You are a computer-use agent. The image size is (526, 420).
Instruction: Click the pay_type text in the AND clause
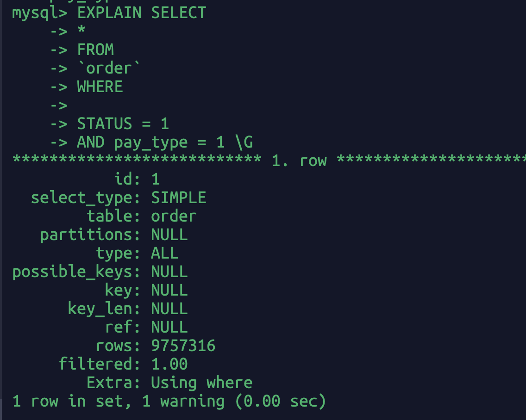tap(151, 143)
